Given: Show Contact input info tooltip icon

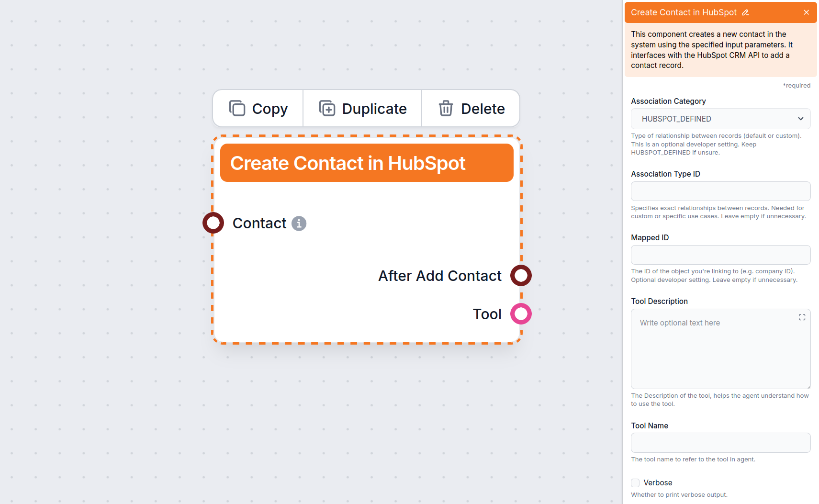Looking at the screenshot, I should click(299, 224).
